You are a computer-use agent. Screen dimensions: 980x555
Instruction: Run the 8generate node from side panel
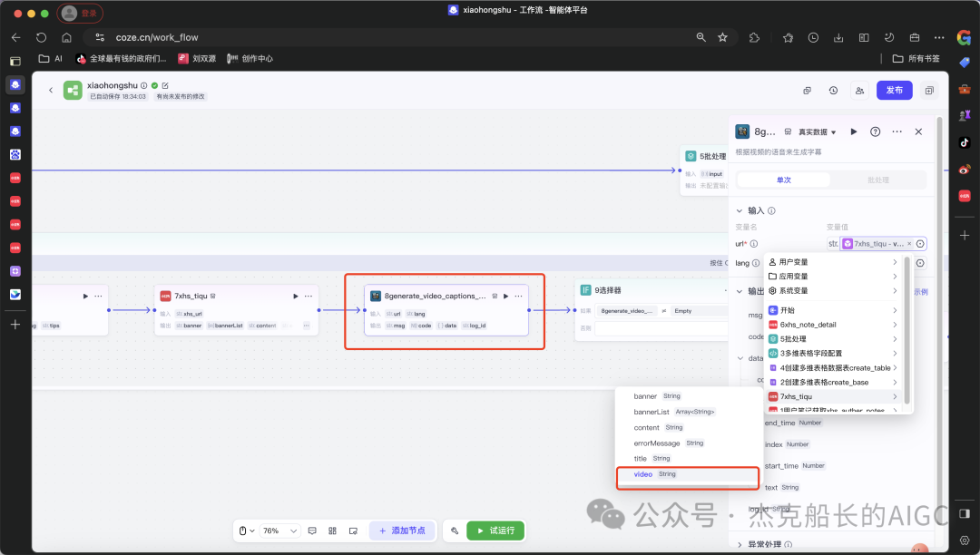click(x=854, y=131)
